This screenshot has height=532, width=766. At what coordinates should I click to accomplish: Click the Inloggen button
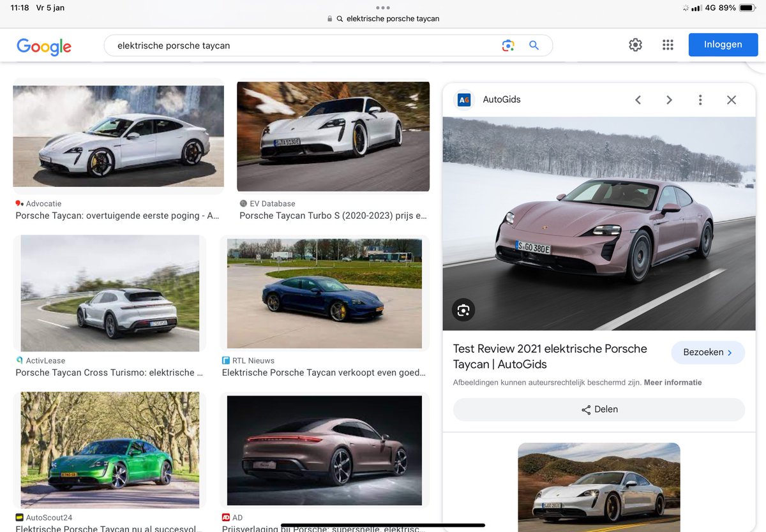723,45
